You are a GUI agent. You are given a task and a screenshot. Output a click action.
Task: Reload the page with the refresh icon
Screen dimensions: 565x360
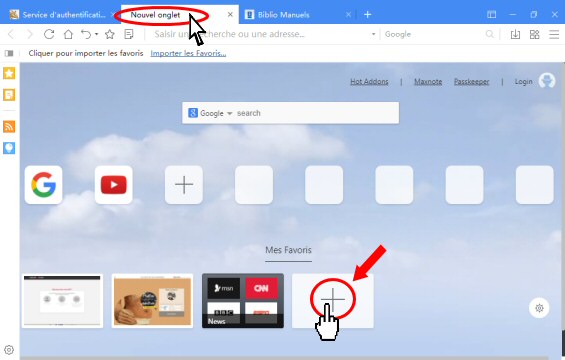tap(49, 34)
